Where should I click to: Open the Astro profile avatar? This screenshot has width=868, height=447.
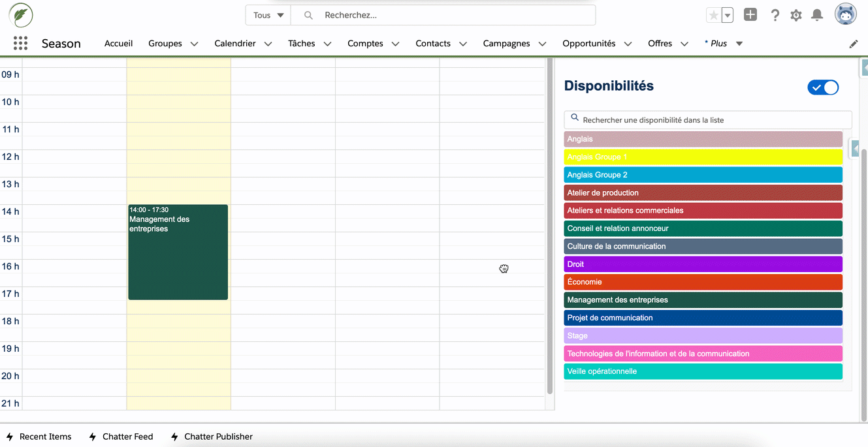pos(844,13)
